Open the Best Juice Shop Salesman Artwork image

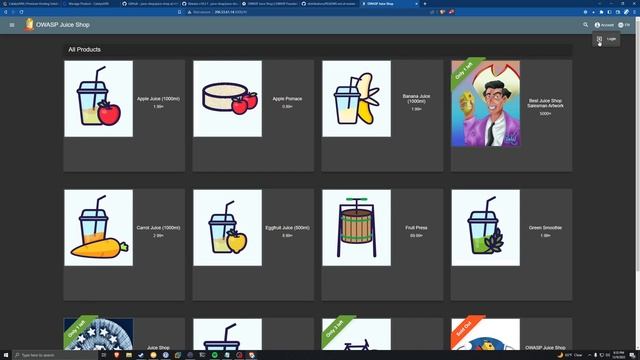tap(486, 104)
